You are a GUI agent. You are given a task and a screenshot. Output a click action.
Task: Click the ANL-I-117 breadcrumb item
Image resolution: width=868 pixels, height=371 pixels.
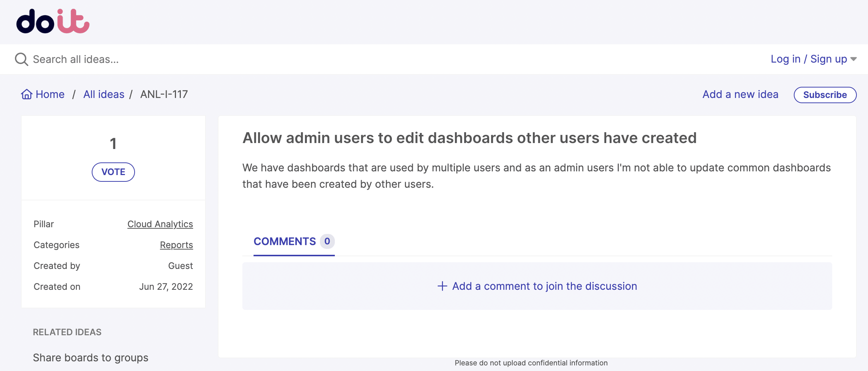point(164,95)
